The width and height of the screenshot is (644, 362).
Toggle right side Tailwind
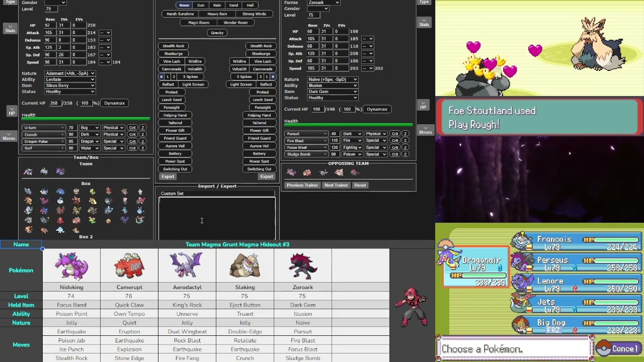coord(259,123)
